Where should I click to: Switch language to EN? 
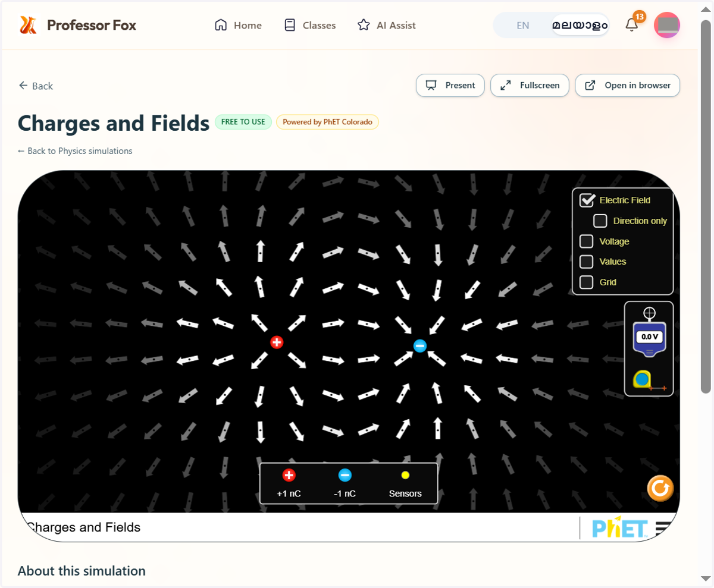tap(522, 26)
